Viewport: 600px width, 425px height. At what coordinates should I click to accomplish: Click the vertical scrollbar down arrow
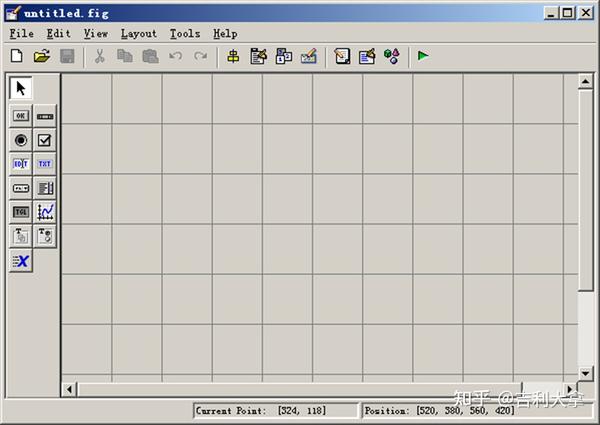585,373
